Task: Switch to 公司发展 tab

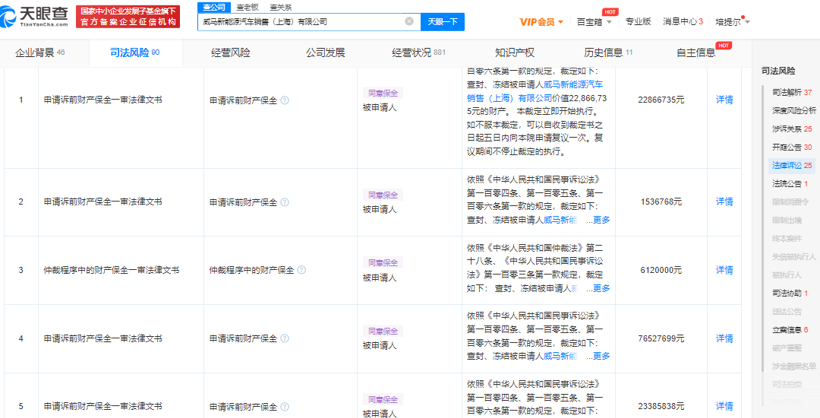Action: (325, 52)
